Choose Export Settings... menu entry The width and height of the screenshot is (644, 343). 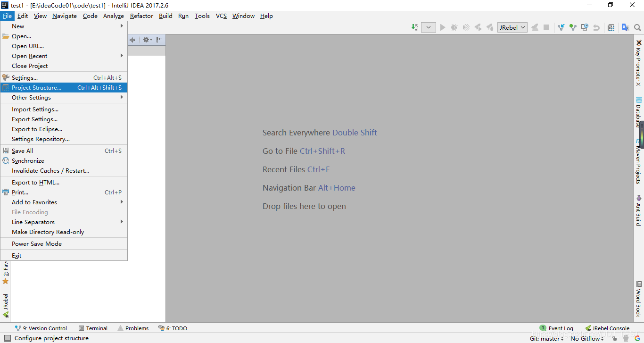[x=64, y=119]
